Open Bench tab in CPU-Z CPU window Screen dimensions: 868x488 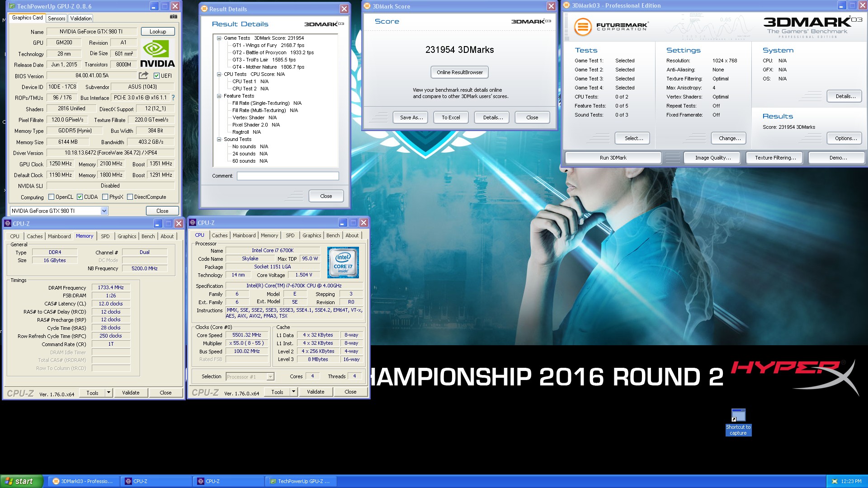pyautogui.click(x=333, y=235)
